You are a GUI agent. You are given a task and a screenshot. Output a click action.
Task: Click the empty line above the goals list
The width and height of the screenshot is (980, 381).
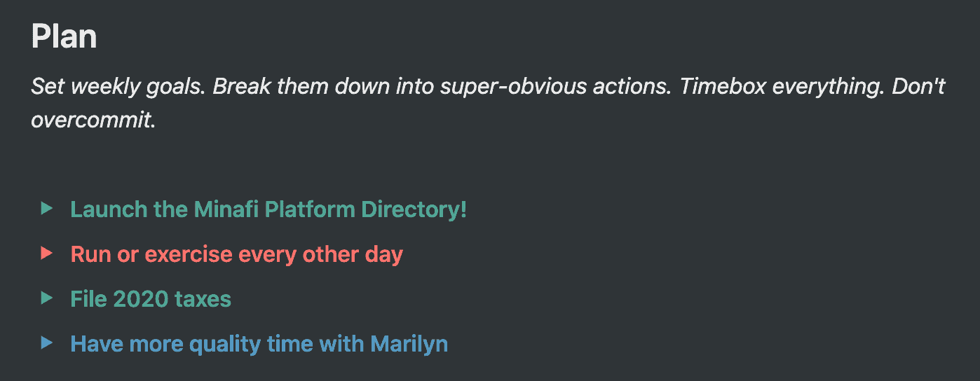click(280, 165)
